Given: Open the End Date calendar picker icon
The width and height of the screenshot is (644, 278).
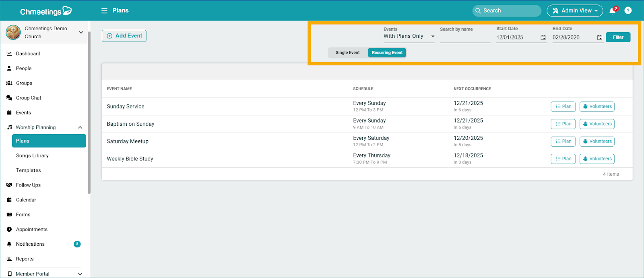Looking at the screenshot, I should click(x=599, y=37).
